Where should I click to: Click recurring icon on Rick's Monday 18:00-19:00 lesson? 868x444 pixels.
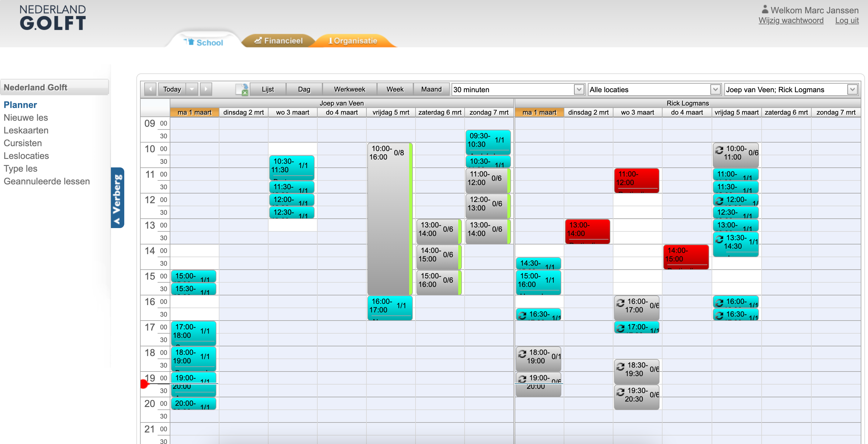coord(522,354)
